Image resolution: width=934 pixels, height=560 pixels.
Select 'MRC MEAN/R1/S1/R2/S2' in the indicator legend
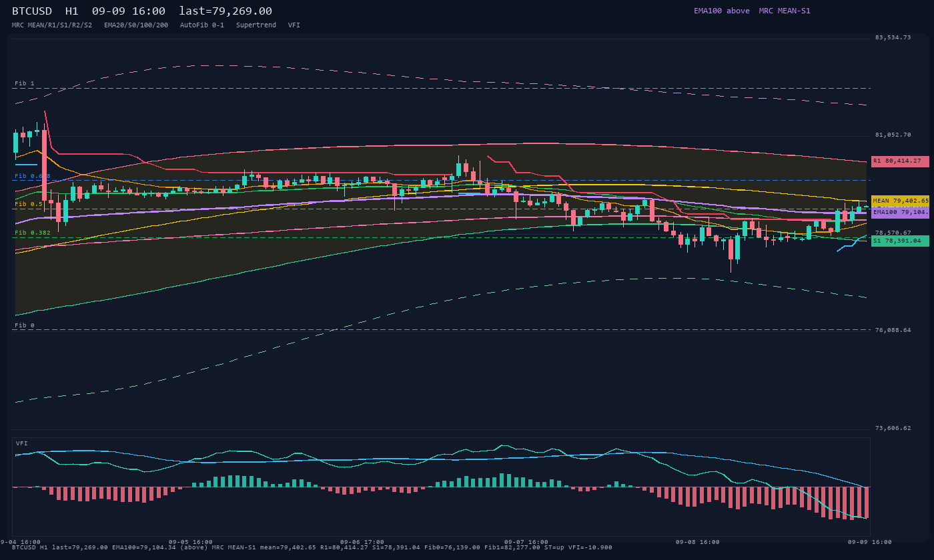52,25
